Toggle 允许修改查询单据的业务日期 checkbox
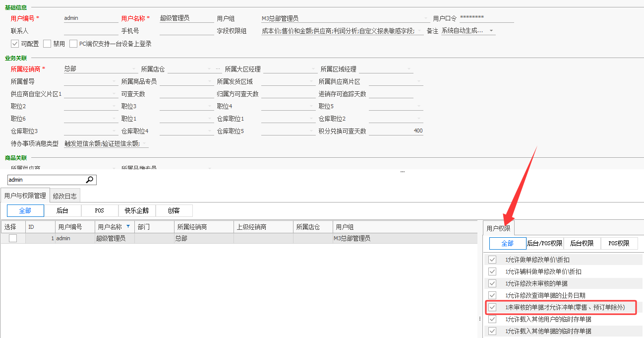 pos(492,295)
